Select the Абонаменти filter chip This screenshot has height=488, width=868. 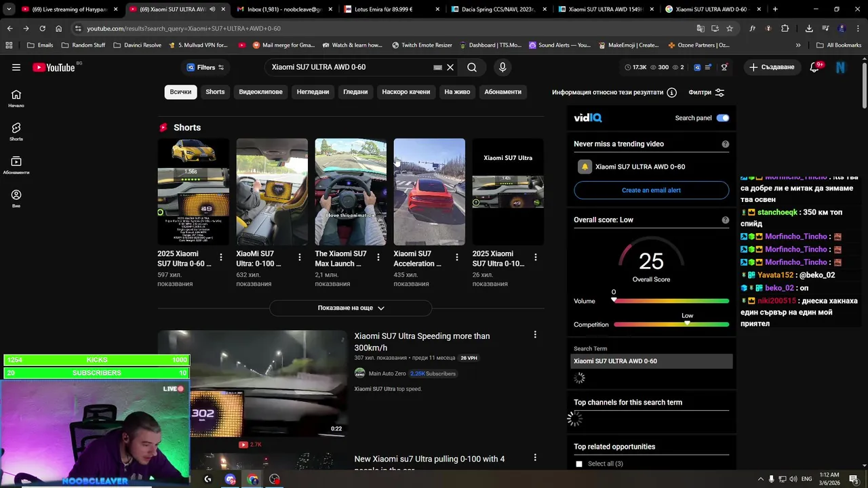pos(502,91)
